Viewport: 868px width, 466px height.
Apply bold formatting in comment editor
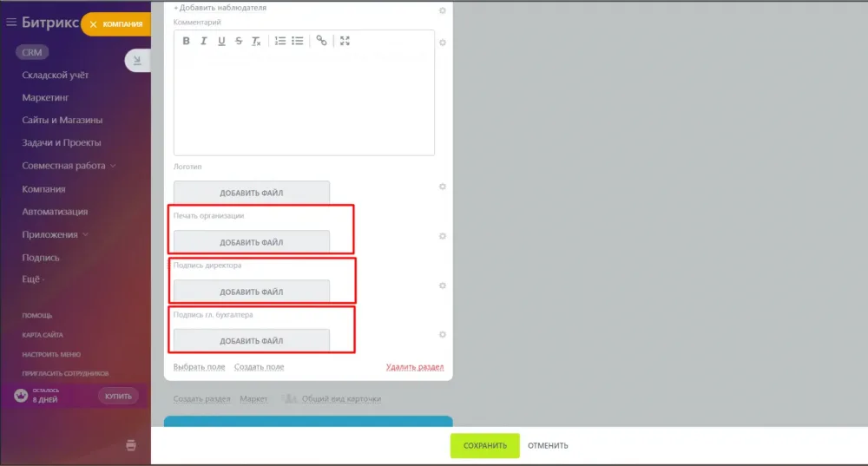tap(186, 41)
